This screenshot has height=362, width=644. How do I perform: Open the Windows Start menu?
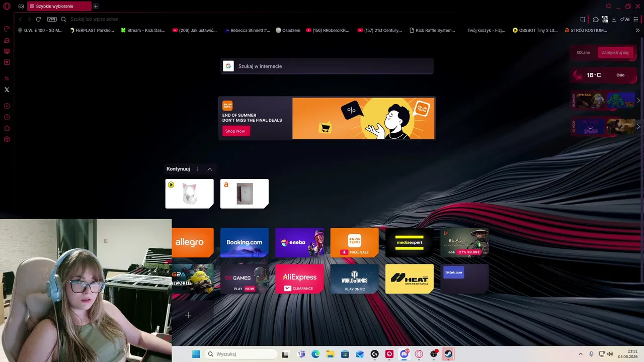(196, 354)
